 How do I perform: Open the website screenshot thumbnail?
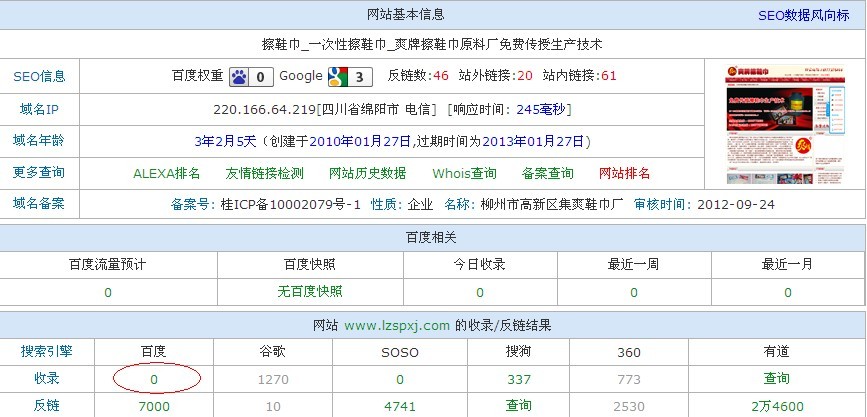click(785, 124)
